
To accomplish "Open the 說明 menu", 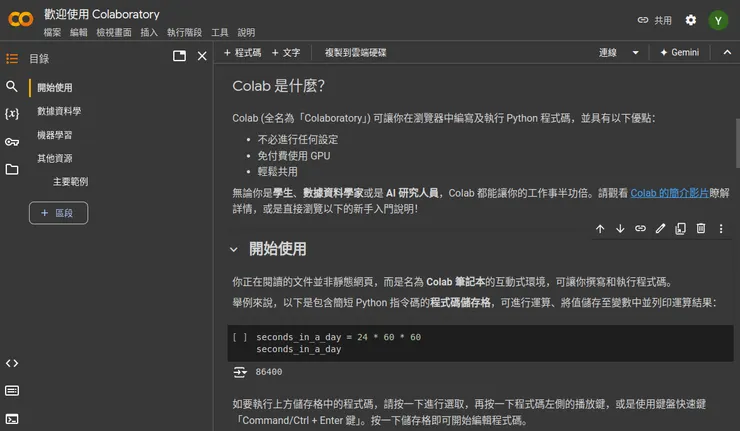I will 246,33.
